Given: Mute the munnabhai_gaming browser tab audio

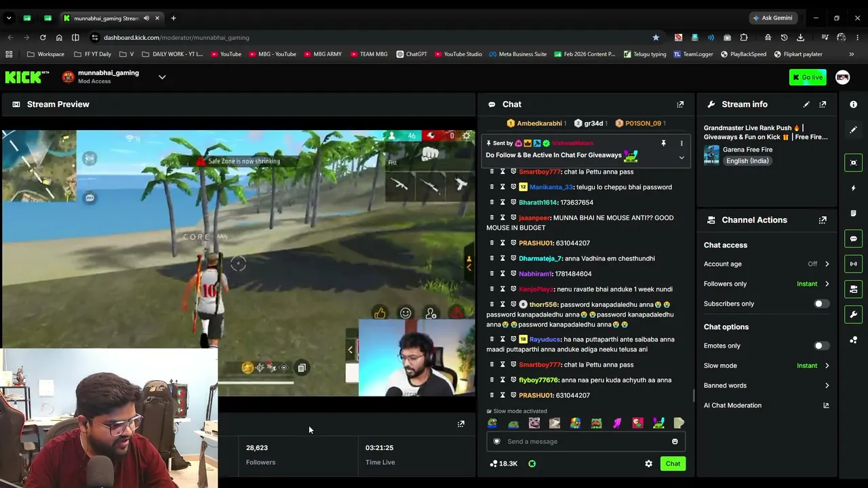Looking at the screenshot, I should click(146, 18).
